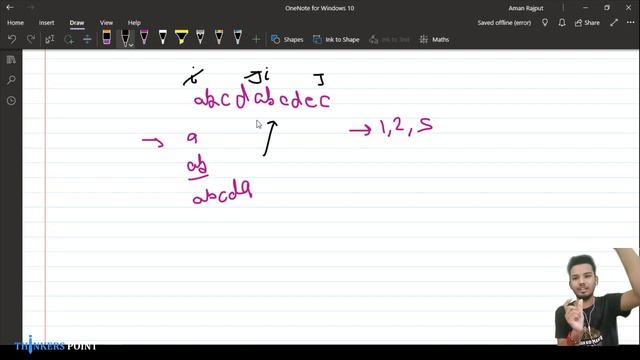
Task: Open the more options ellipsis menu
Action: (x=631, y=23)
